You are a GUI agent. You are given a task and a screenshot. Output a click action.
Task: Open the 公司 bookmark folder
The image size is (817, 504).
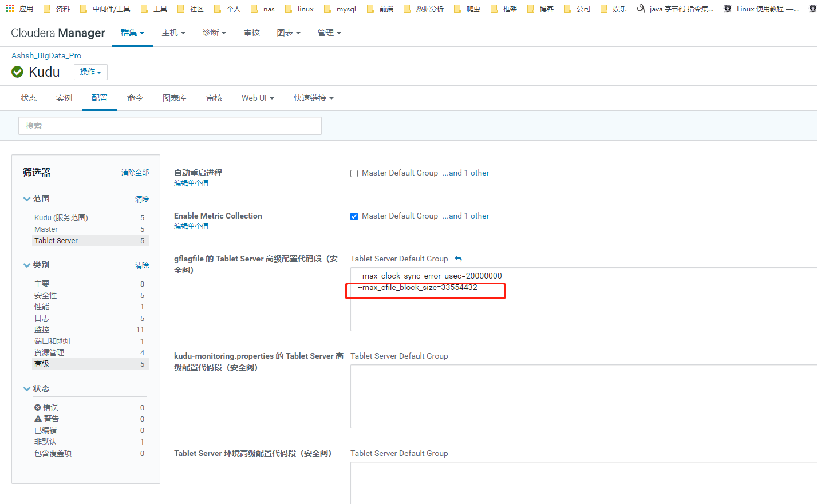point(577,9)
